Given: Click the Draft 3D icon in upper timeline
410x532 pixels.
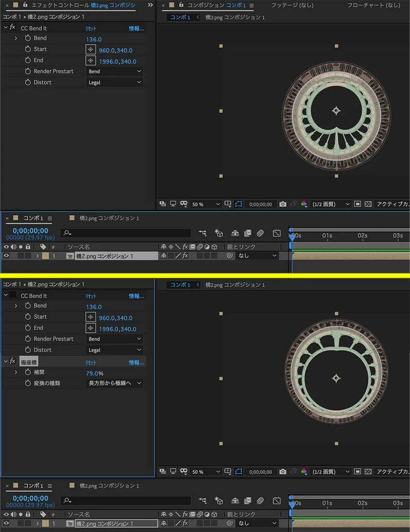Looking at the screenshot, I should click(219, 233).
